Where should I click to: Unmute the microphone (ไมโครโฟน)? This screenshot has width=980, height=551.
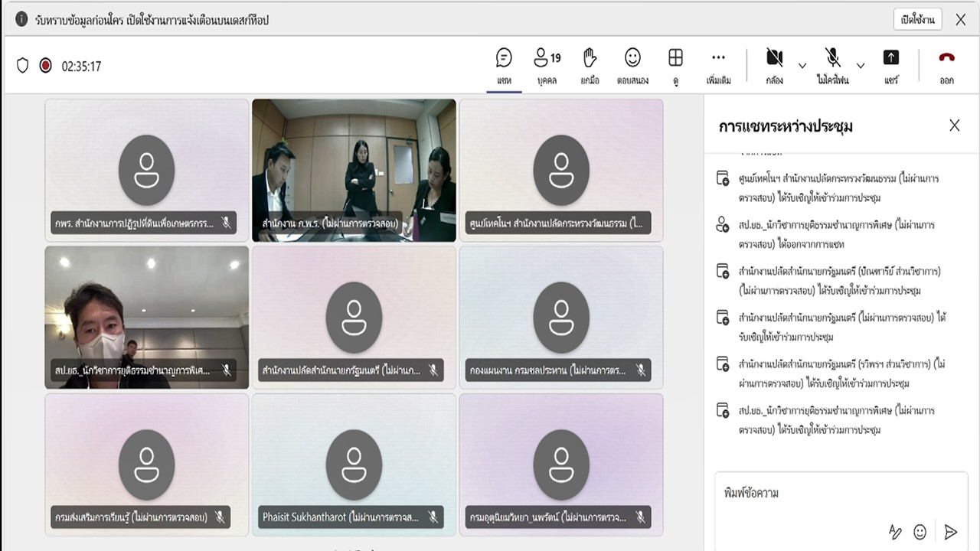click(832, 58)
